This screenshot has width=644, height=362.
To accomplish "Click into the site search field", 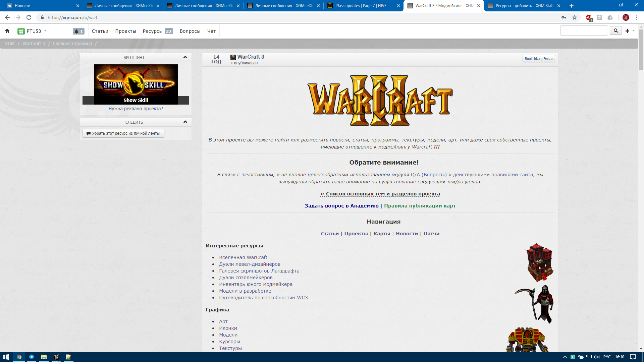I will coord(584,31).
